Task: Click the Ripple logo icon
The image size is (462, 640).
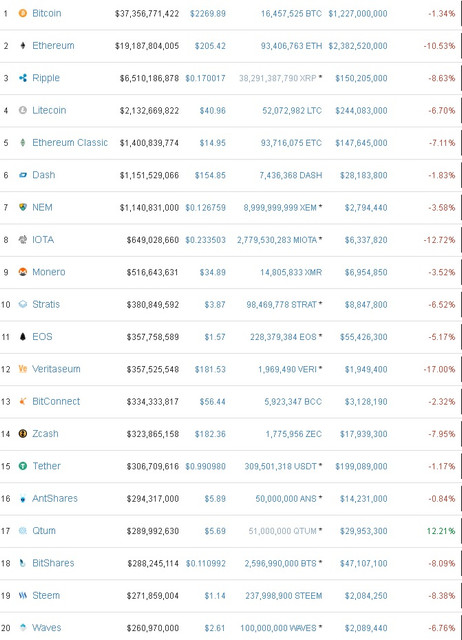Action: pos(23,78)
